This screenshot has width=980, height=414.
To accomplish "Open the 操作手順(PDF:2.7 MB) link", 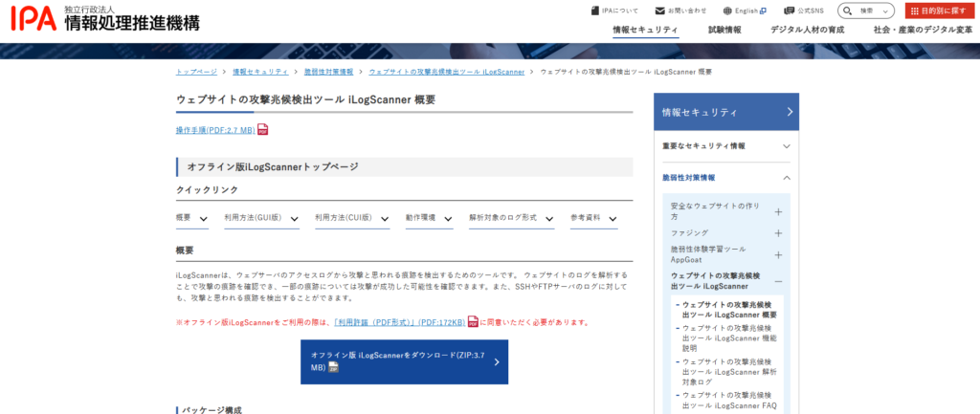I will (215, 130).
